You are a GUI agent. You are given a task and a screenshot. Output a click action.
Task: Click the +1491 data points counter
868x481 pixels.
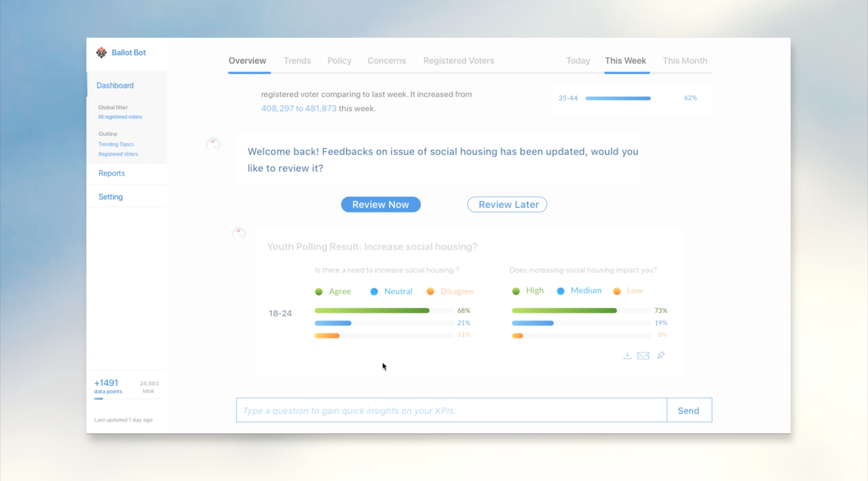point(108,386)
